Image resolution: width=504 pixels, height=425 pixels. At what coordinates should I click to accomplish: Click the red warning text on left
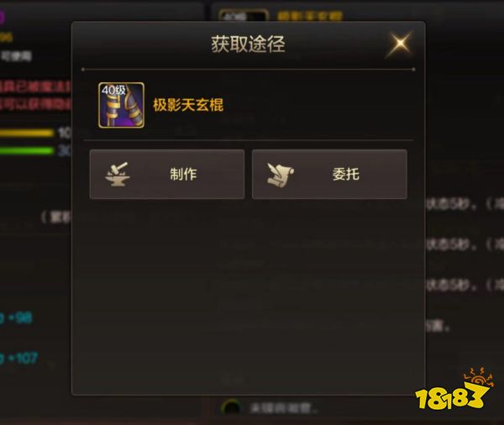click(34, 96)
